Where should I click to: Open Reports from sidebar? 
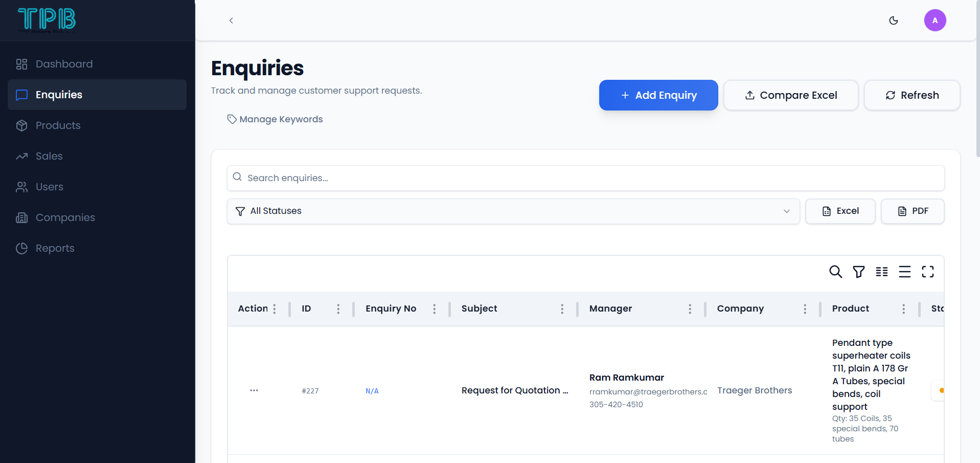55,248
